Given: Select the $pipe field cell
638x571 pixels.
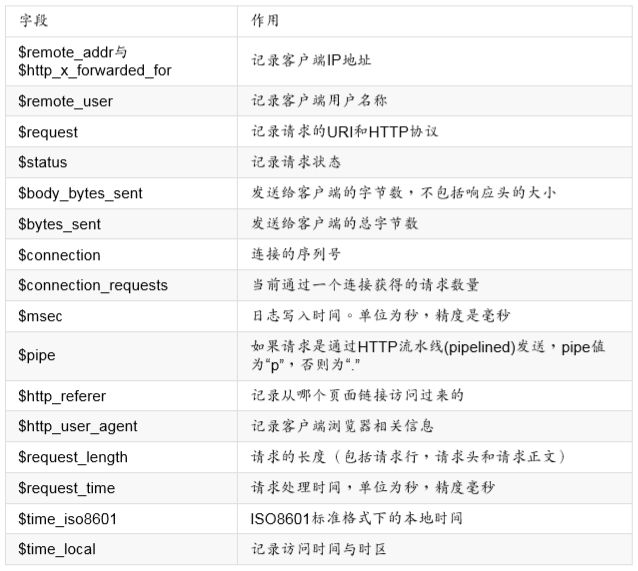Looking at the screenshot, I should tap(38, 355).
